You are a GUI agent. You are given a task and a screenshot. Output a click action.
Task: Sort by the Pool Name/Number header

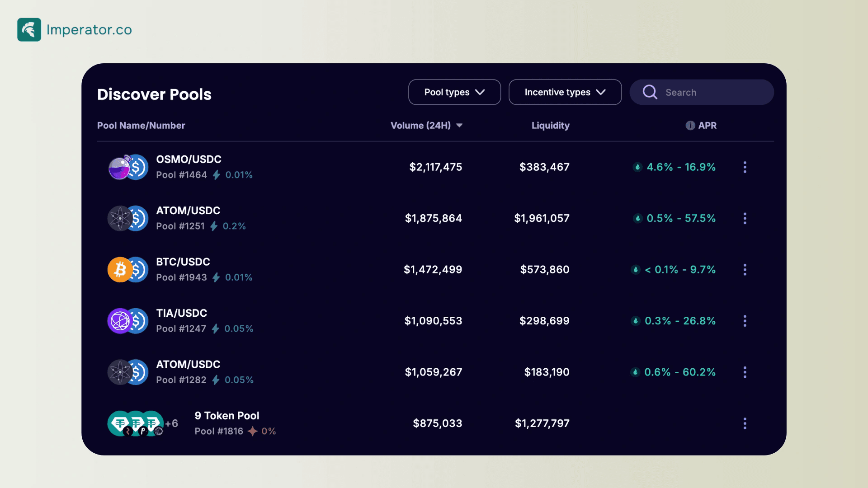coord(141,126)
